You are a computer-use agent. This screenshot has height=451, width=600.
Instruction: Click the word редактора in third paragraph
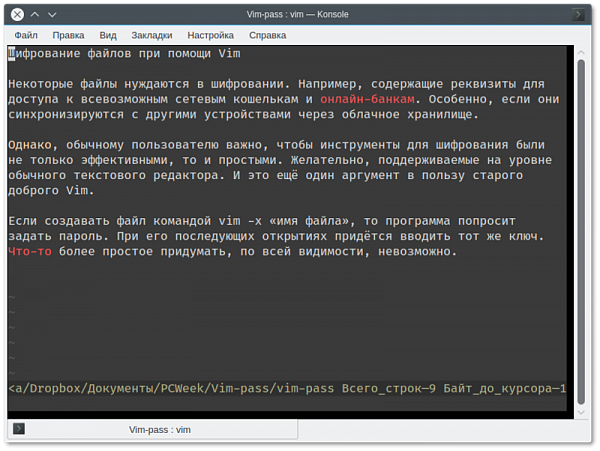click(x=186, y=175)
